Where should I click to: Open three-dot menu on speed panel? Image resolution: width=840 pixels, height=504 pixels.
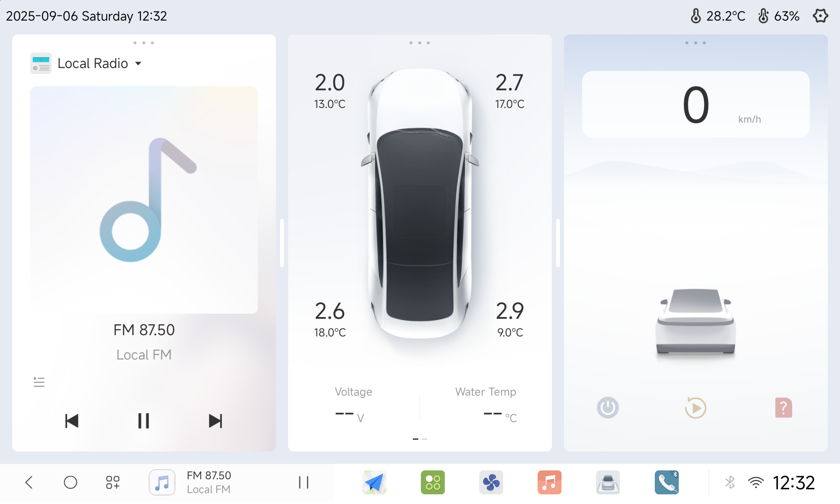tap(695, 43)
